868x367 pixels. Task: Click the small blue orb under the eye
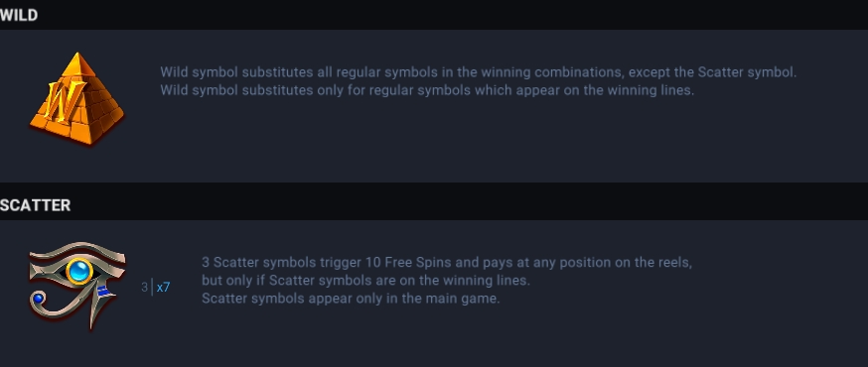pyautogui.click(x=38, y=299)
